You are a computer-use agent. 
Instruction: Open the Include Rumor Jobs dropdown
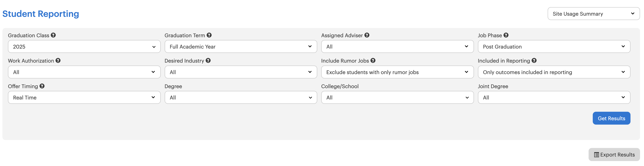(x=397, y=72)
